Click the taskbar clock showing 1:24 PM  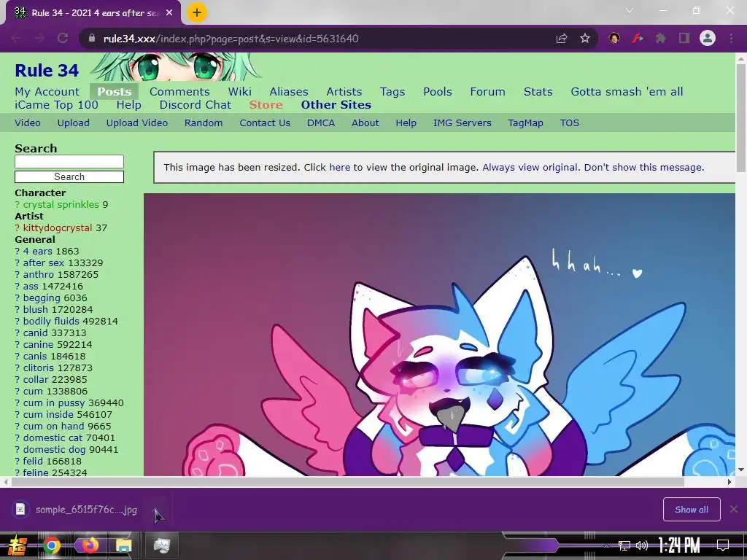(679, 545)
